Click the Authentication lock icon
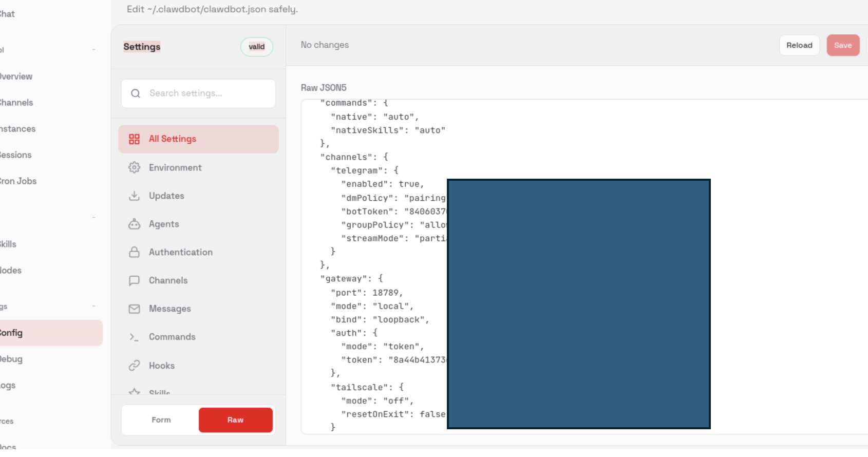 pos(134,252)
